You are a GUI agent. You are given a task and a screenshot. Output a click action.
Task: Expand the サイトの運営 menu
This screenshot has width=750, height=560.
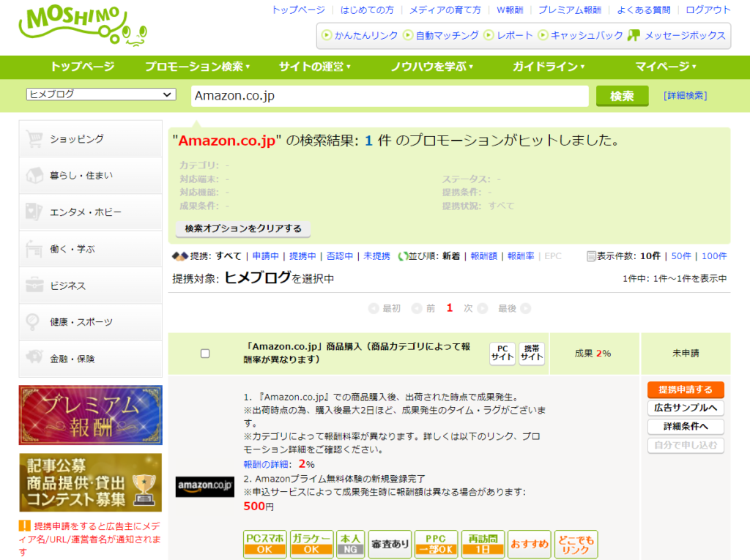314,67
